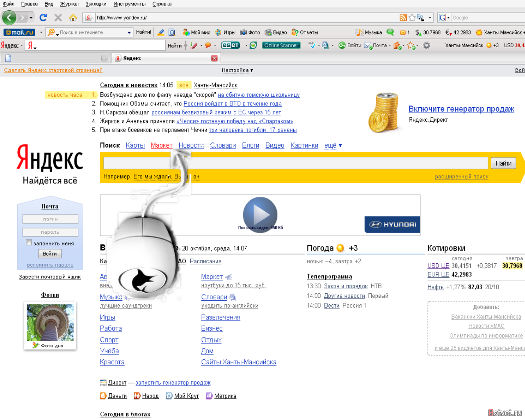Open Фото in the Mail.ru toolbar

(250, 32)
